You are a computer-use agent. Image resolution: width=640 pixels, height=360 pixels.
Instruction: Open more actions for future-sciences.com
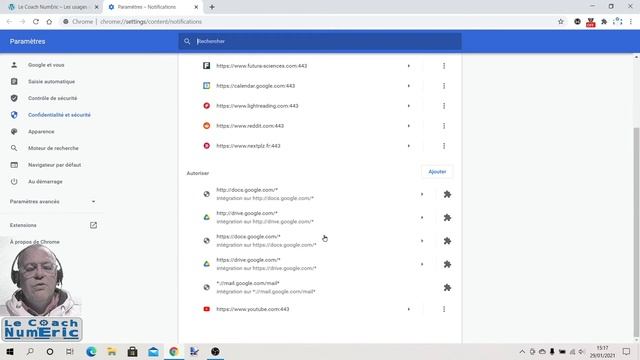click(444, 66)
